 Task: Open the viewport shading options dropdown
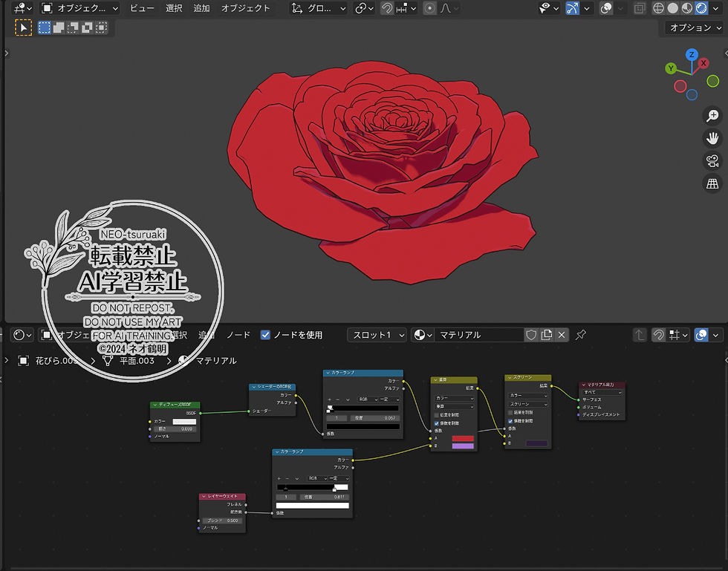click(716, 8)
